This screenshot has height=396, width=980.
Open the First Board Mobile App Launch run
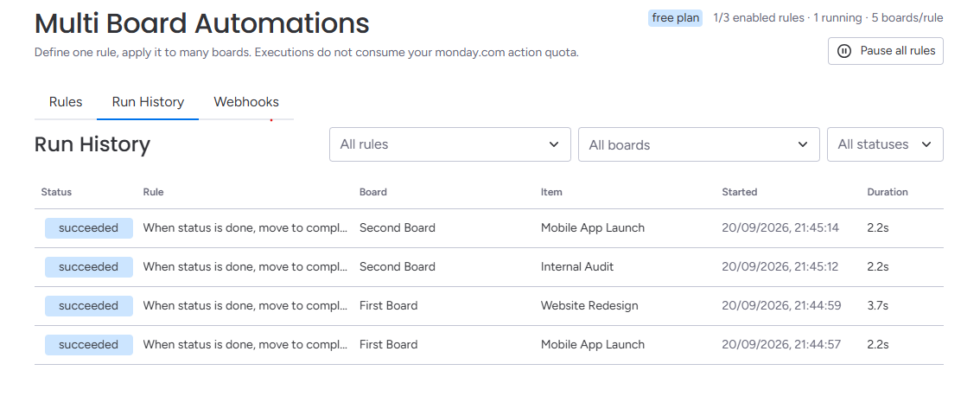click(x=489, y=345)
